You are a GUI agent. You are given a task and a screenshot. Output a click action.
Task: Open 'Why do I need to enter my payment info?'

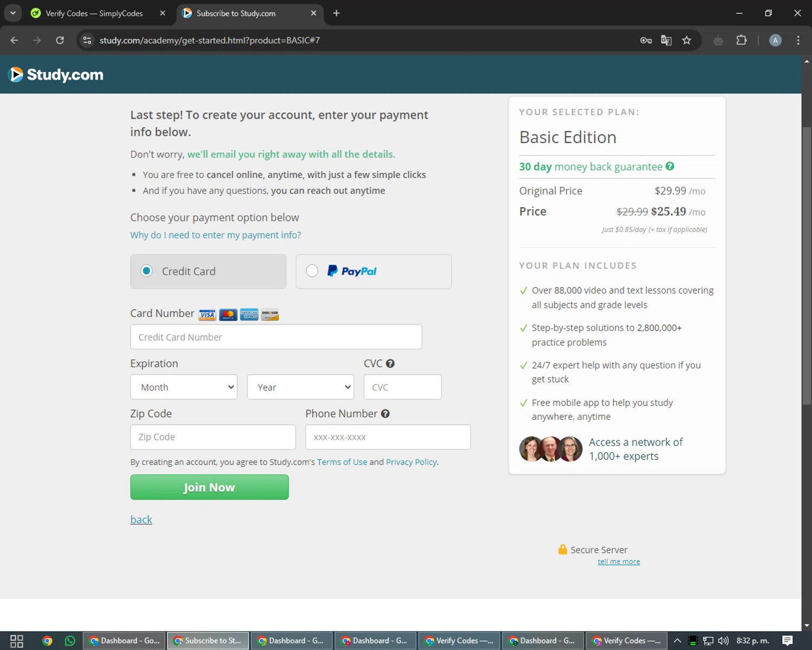pos(215,235)
